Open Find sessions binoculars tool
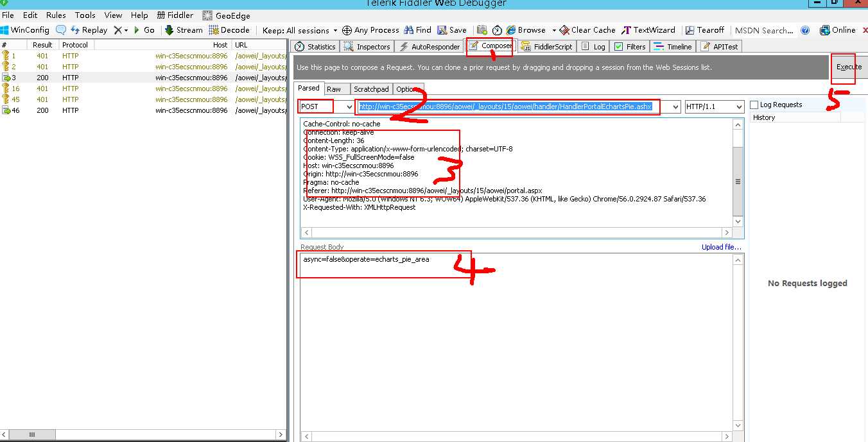The width and height of the screenshot is (868, 442). tap(418, 30)
